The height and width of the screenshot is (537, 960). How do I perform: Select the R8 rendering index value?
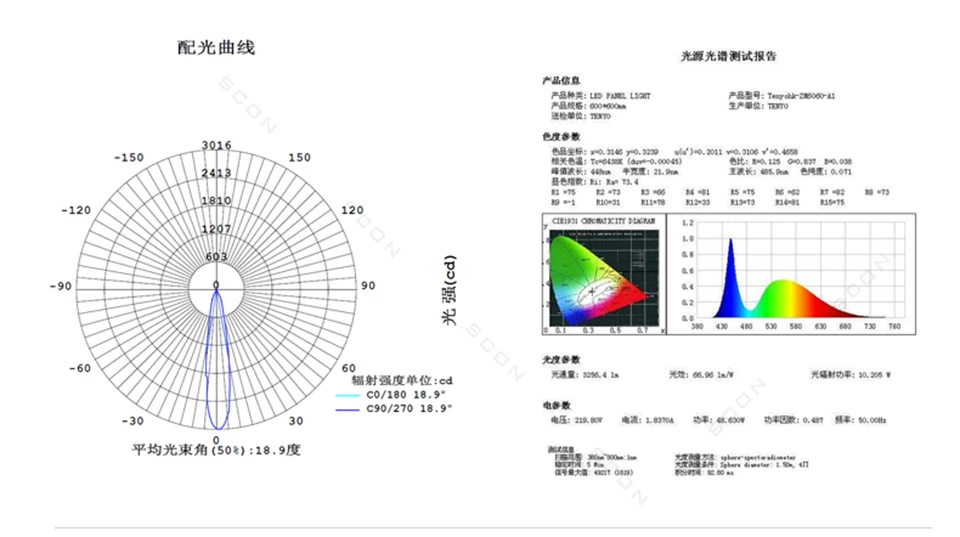[877, 192]
